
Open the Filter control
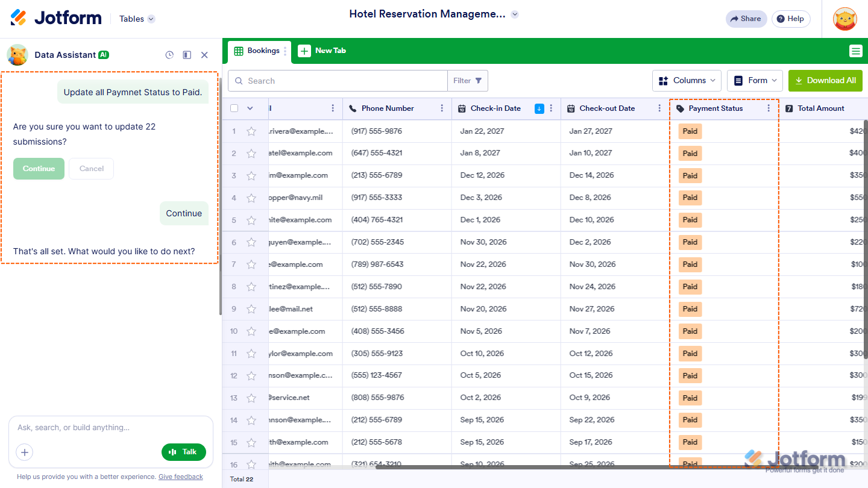click(467, 81)
